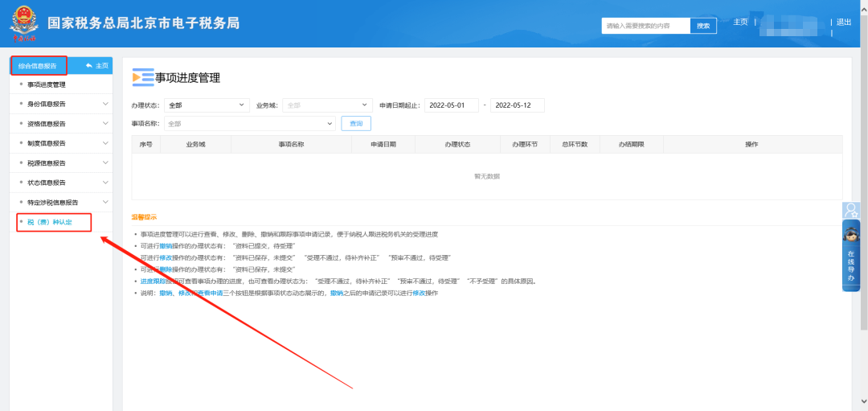Click the 事项进度管理 heading list icon
The image size is (868, 411).
[x=142, y=77]
